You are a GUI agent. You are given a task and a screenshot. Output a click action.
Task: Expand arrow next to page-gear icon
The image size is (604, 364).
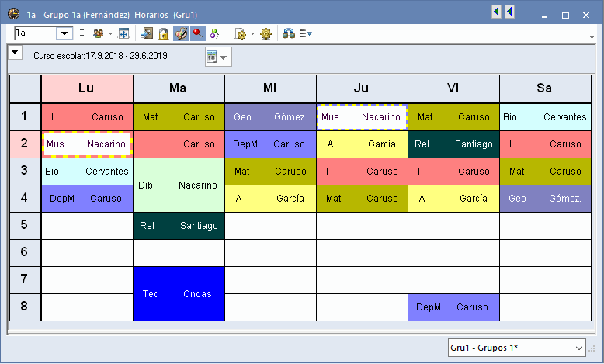coord(252,34)
